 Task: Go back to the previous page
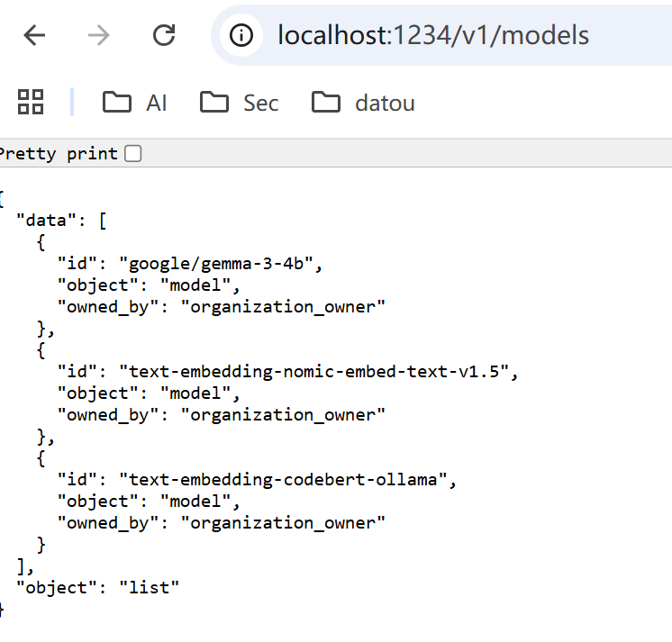click(34, 35)
